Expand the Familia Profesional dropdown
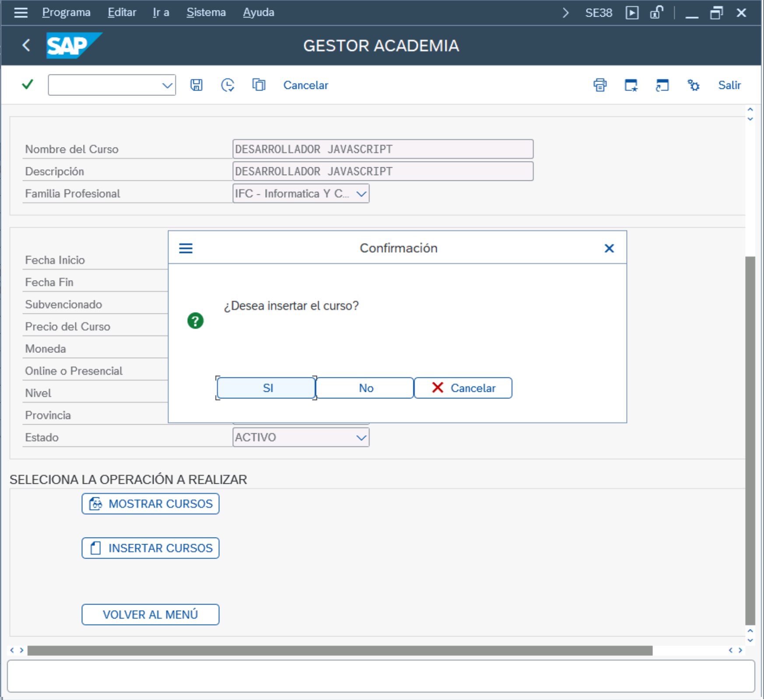764x700 pixels. [361, 193]
